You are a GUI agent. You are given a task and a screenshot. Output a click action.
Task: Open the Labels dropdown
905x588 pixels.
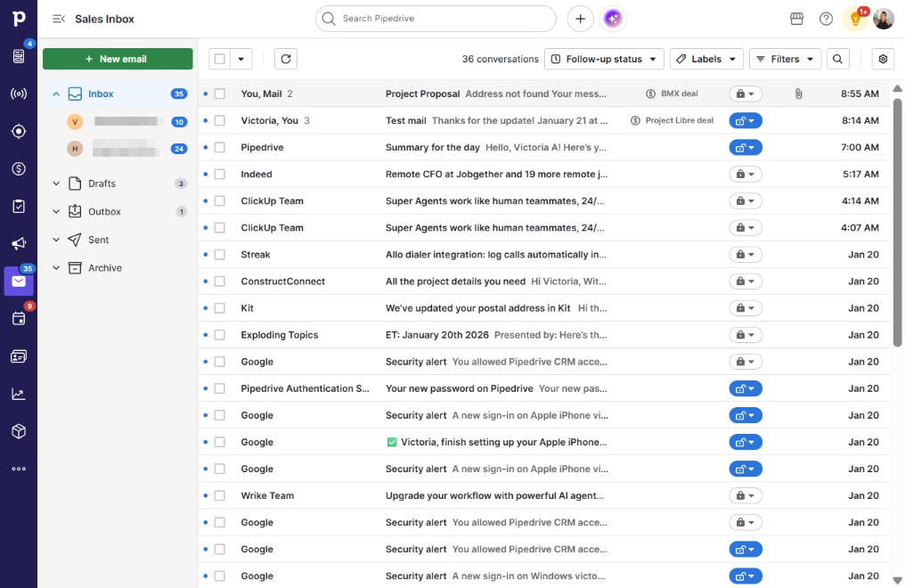click(706, 59)
